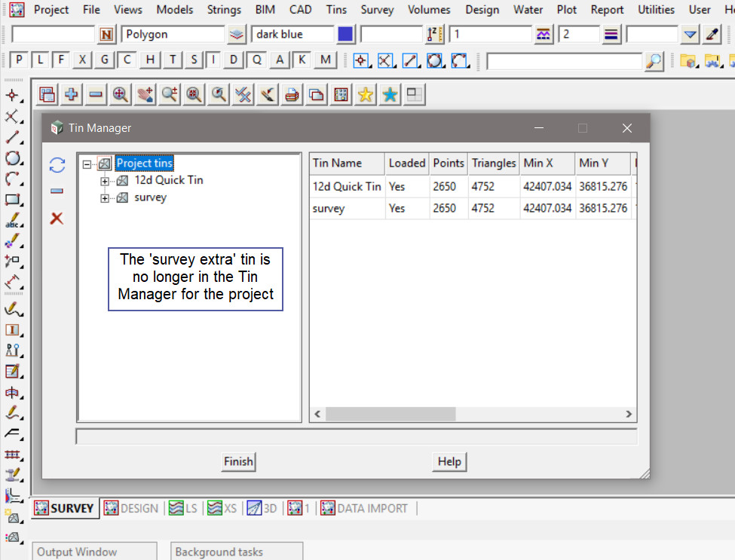Screen dimensions: 735x560
Task: Open the Survey menu
Action: click(378, 9)
